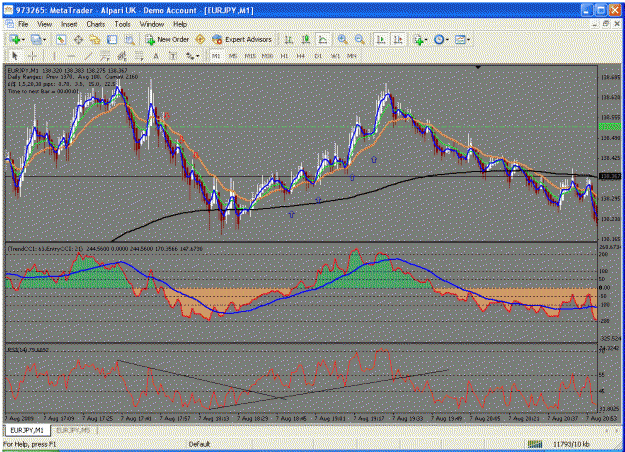Click the New Order button
The height and width of the screenshot is (452, 625).
coord(167,39)
